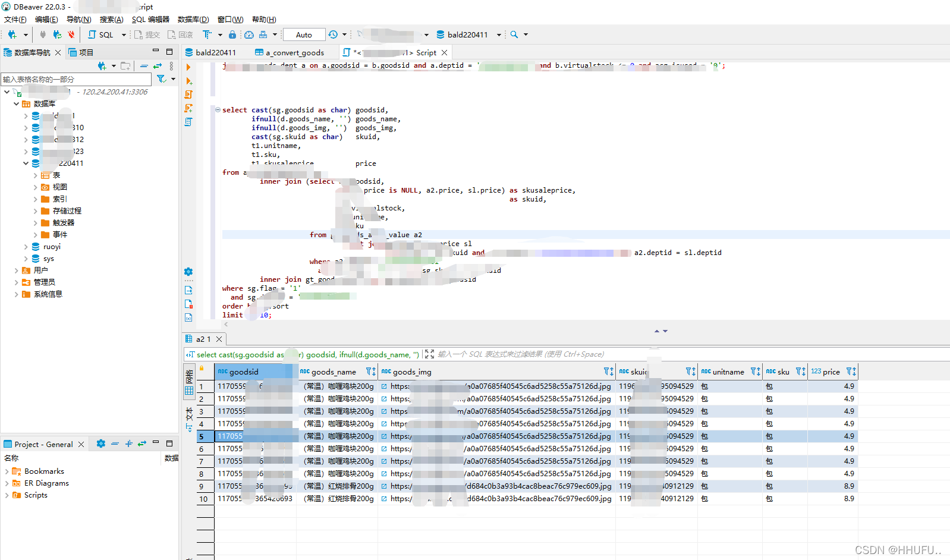Screen dimensions: 950x560
Task: Select the goodsid column header
Action: point(255,372)
